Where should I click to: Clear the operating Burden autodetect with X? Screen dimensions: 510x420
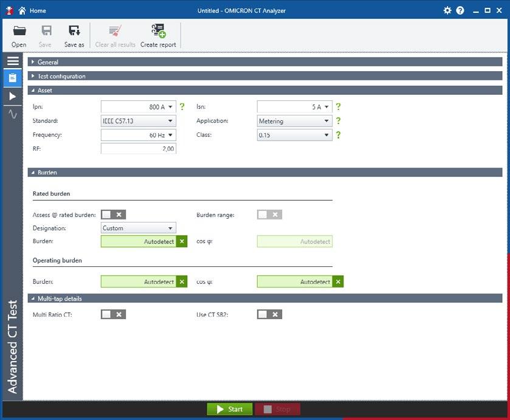pos(182,282)
